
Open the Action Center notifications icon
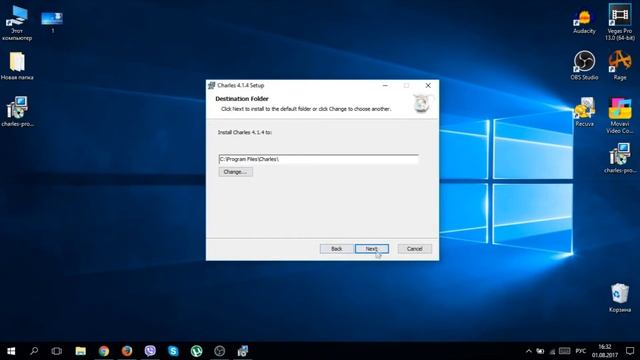(x=630, y=351)
